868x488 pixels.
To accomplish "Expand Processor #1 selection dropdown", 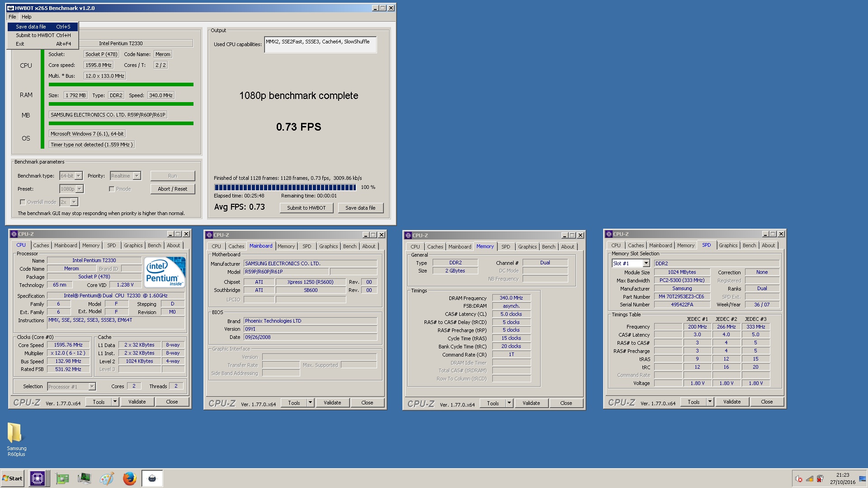I will (x=92, y=386).
